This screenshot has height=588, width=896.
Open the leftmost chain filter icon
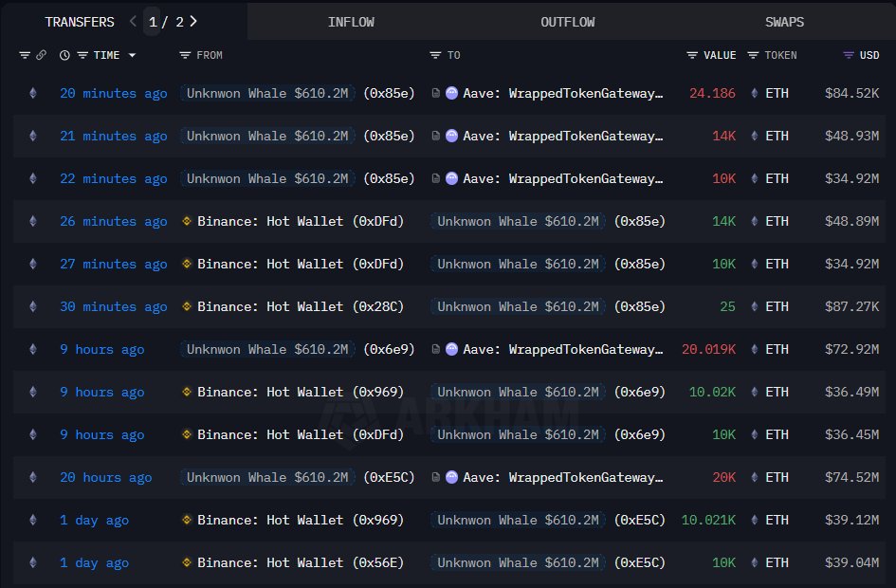pyautogui.click(x=25, y=55)
